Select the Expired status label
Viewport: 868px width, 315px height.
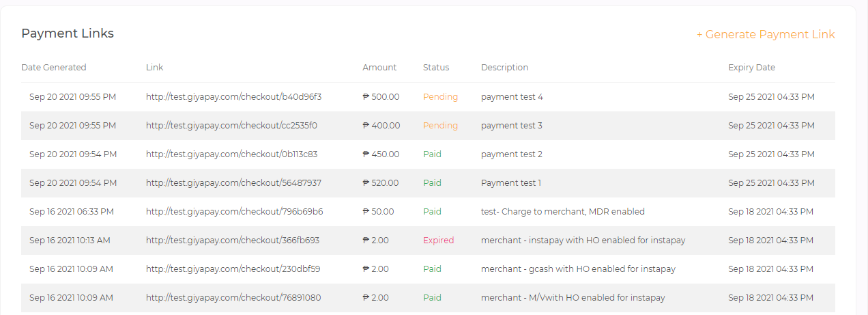point(438,241)
